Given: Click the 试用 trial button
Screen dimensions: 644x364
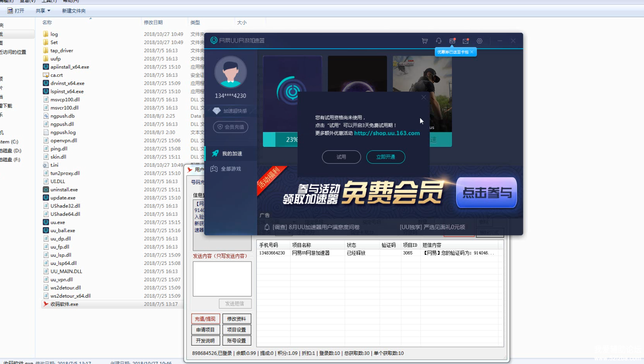Looking at the screenshot, I should [341, 157].
